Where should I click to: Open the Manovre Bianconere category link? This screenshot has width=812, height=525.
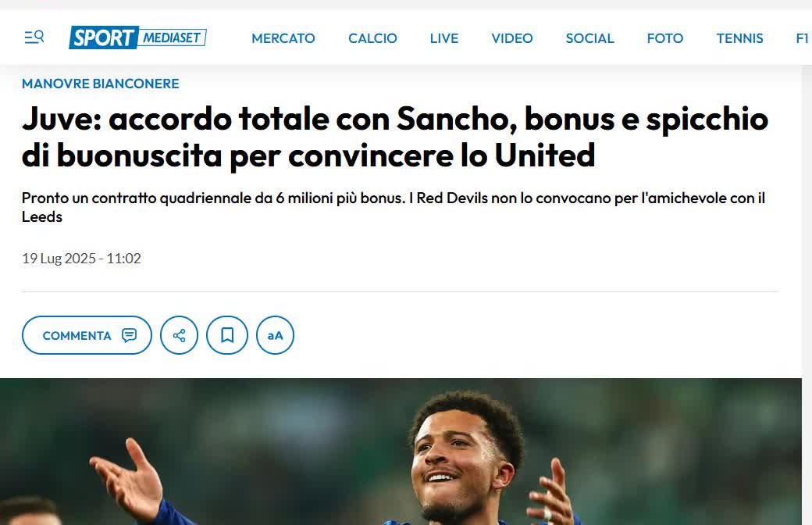pos(101,84)
